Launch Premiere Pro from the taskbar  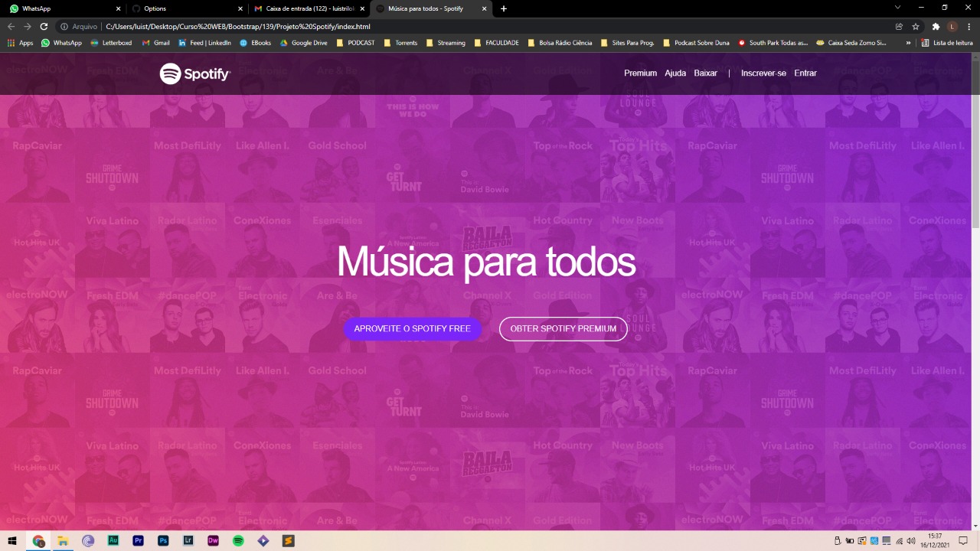[x=138, y=540]
